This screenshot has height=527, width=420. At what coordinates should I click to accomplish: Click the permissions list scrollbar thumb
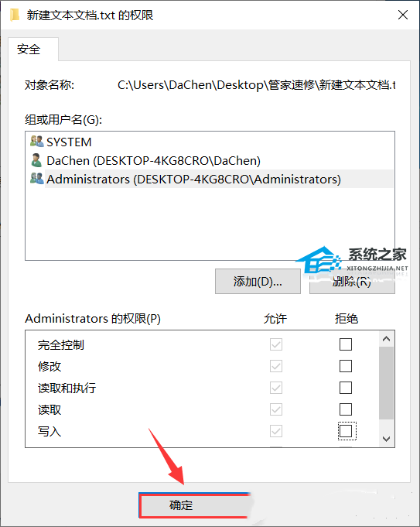click(x=387, y=383)
